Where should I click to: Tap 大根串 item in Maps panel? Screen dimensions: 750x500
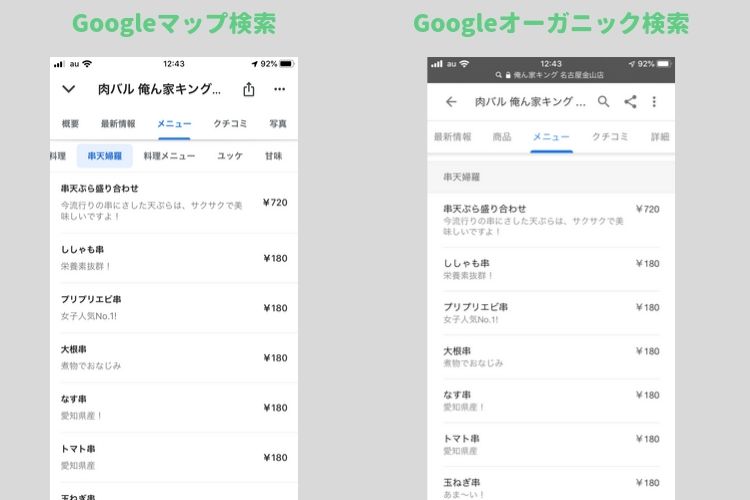coord(174,357)
